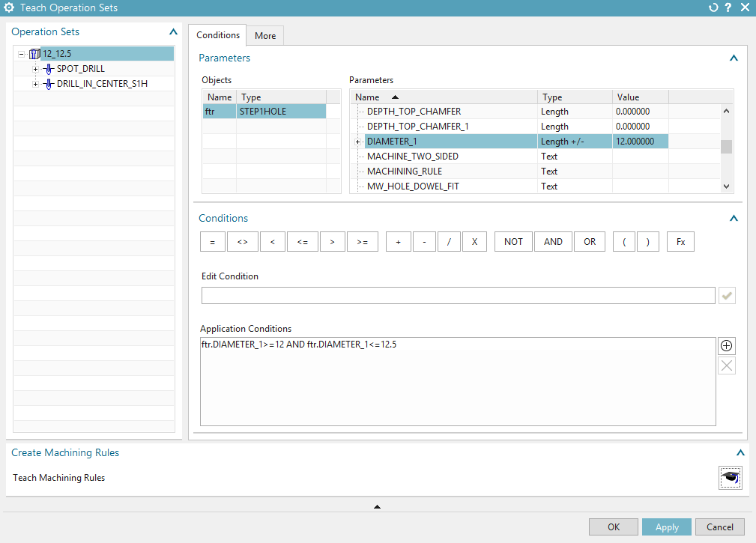Insert the Fx function operator
The image size is (756, 543).
(680, 242)
